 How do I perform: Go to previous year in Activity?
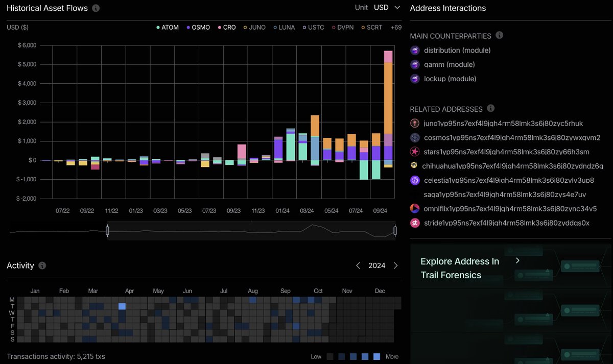click(x=358, y=265)
